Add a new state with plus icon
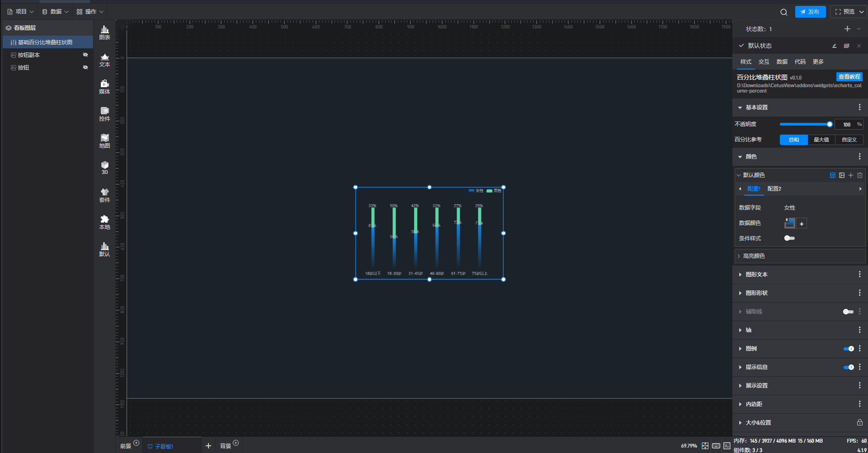 click(847, 29)
